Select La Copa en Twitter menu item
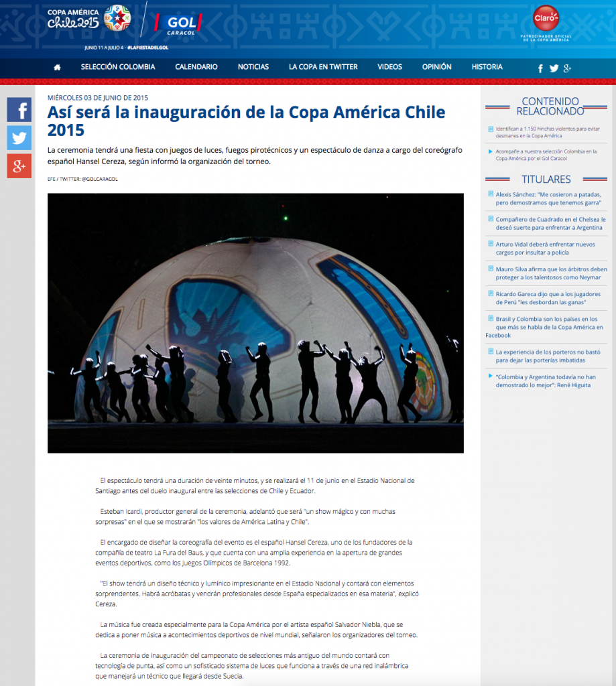The width and height of the screenshot is (616, 686). [x=323, y=67]
